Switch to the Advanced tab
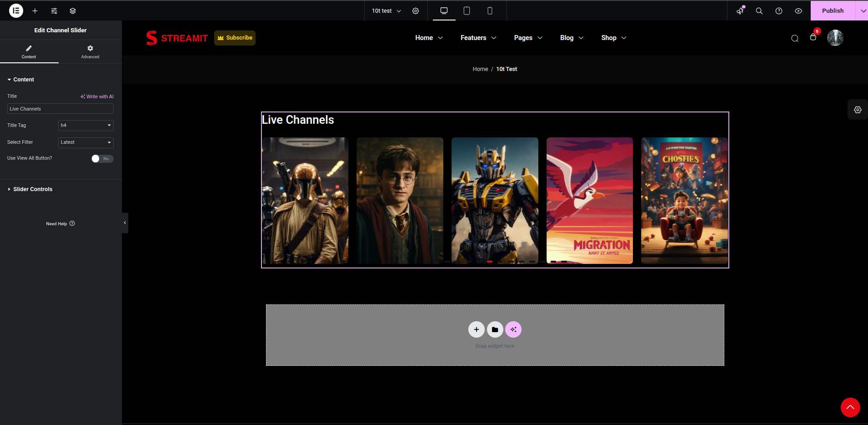This screenshot has width=868, height=425. tap(90, 52)
